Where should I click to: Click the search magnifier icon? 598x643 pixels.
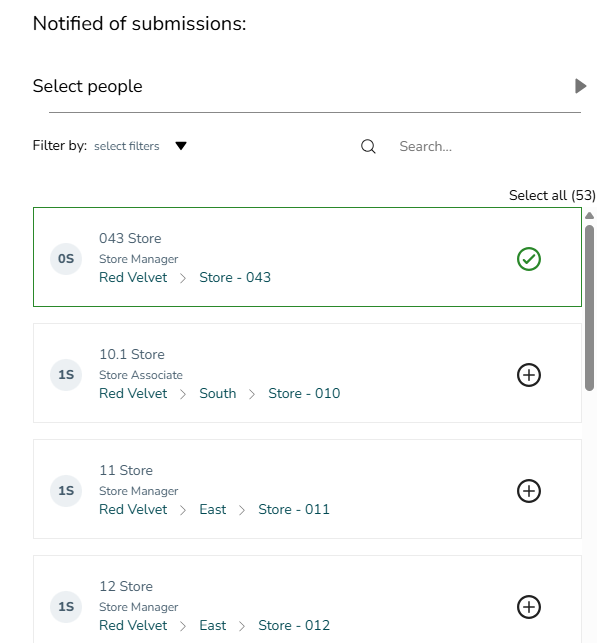click(x=368, y=146)
